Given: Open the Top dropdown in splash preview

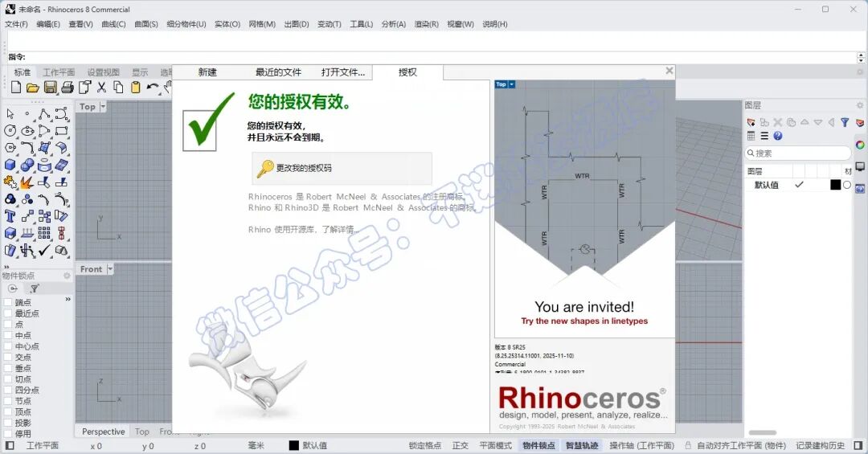Looking at the screenshot, I should 511,84.
